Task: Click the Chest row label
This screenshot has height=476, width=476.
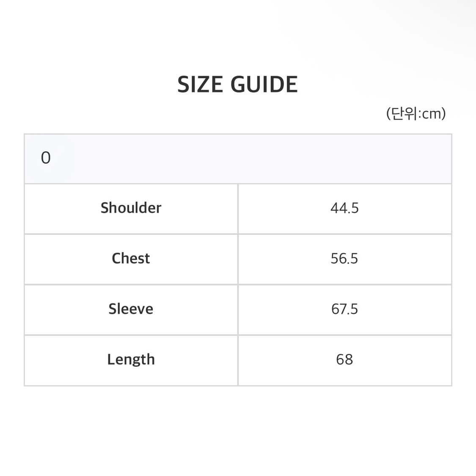Action: pyautogui.click(x=131, y=258)
